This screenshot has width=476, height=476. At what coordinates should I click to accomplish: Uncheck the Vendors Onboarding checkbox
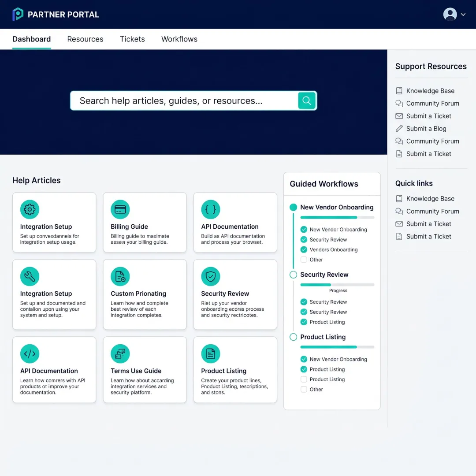point(304,249)
